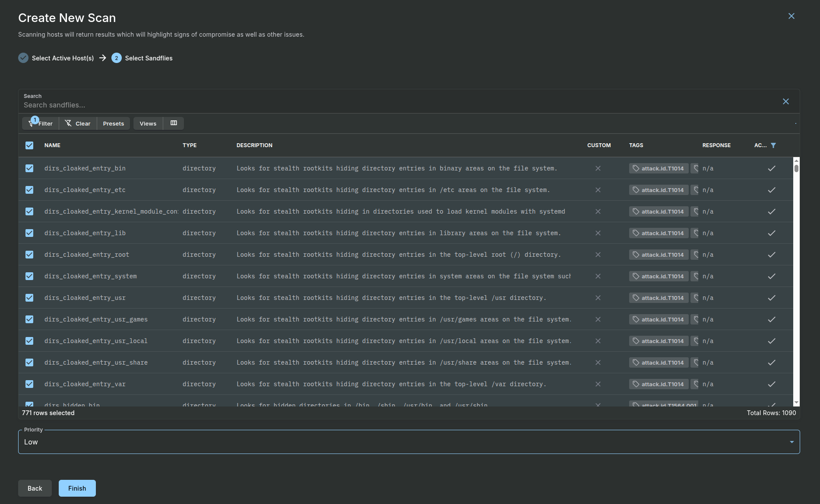
Task: Clear the sandflies search via the X icon
Action: point(786,101)
